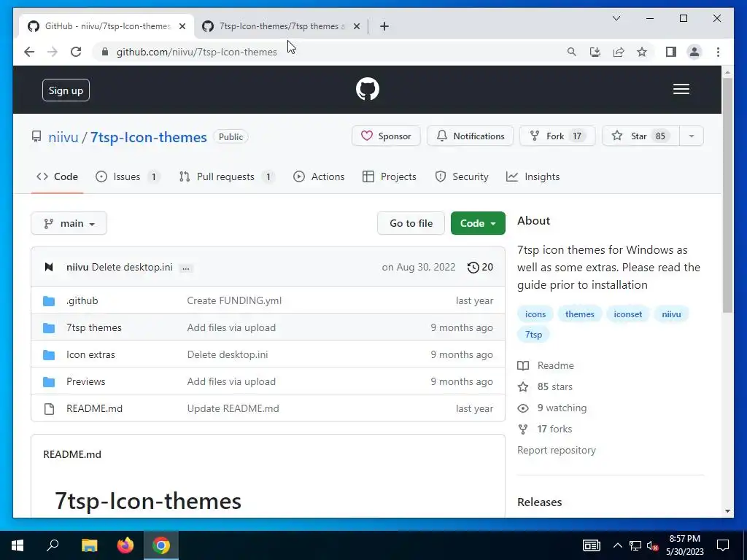
Task: Open the 7tsp-Icon-themes repository link
Action: pos(149,137)
